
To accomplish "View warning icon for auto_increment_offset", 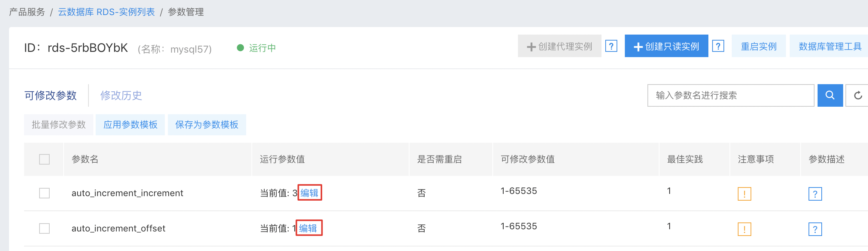I will [x=744, y=229].
